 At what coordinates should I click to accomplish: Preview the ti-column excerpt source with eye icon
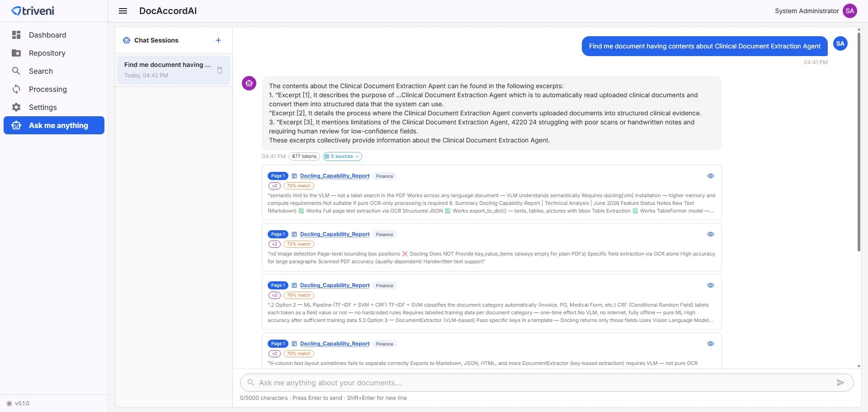click(x=711, y=344)
